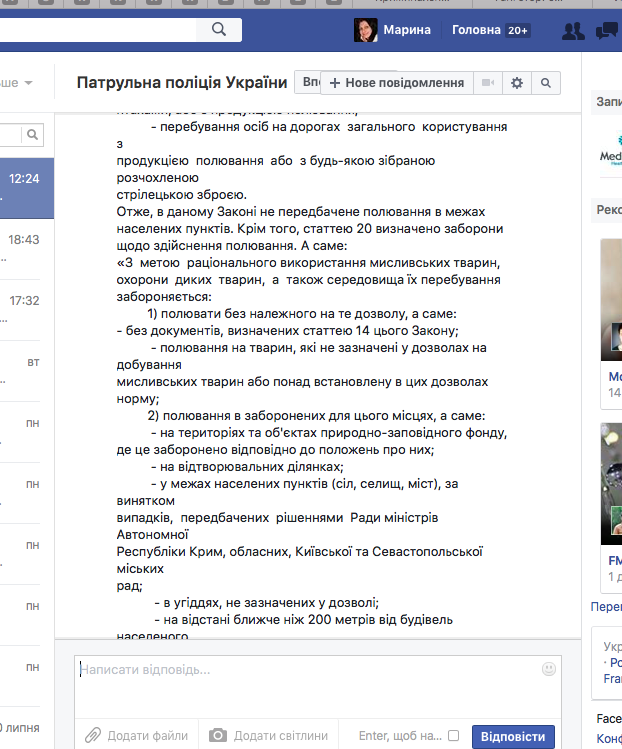Screen dimensions: 622x749
Task: Go to Марина's profile name link
Action: coord(407,30)
